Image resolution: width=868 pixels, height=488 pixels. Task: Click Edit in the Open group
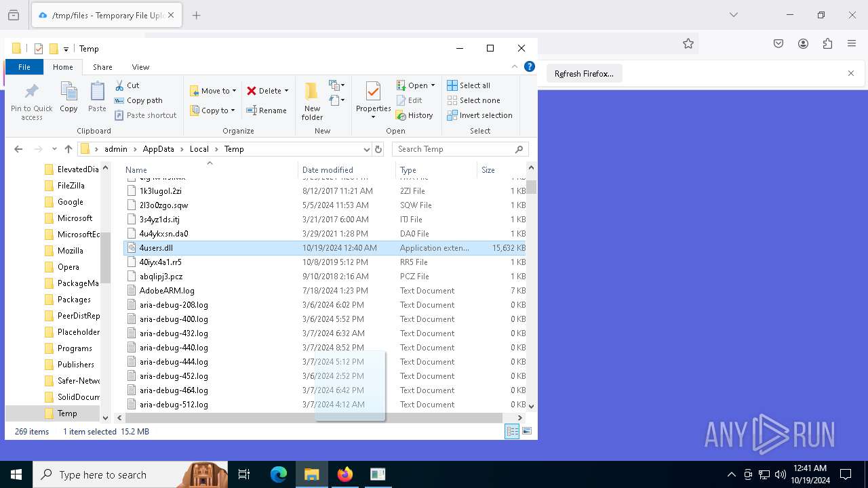pos(410,100)
